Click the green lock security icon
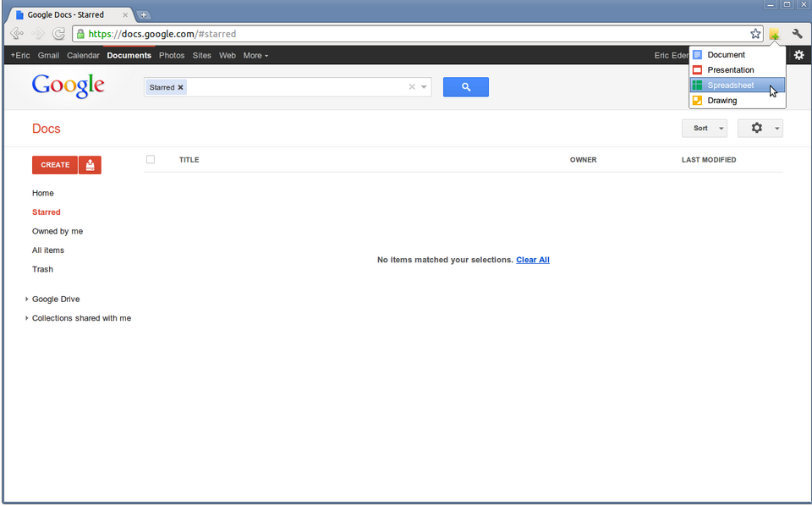This screenshot has width=812, height=506. pos(80,34)
